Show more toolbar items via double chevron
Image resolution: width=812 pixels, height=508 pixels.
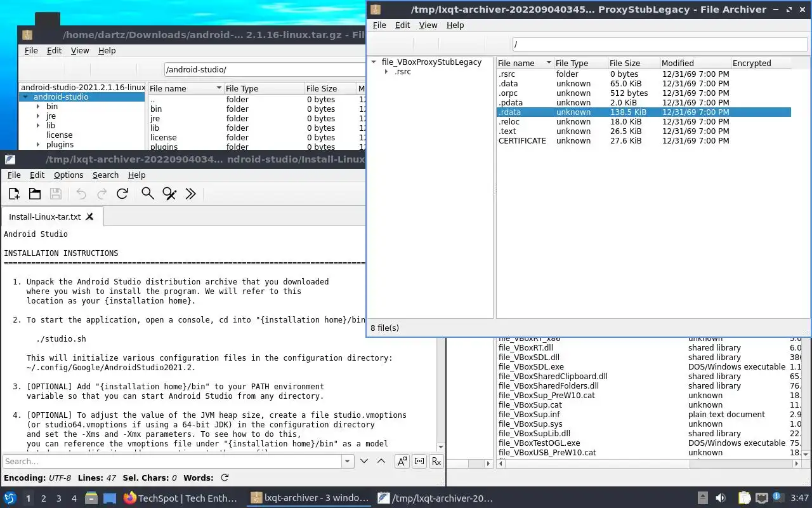(x=190, y=194)
